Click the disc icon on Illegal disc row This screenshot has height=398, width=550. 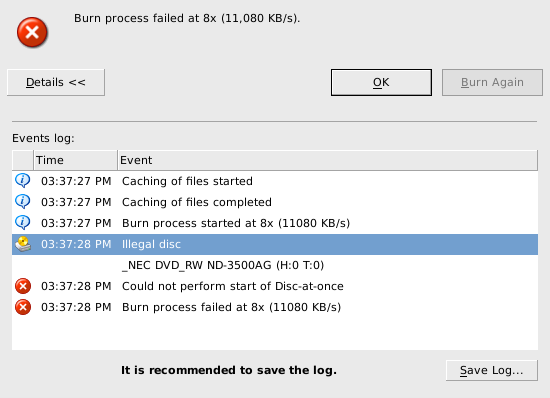pyautogui.click(x=23, y=244)
